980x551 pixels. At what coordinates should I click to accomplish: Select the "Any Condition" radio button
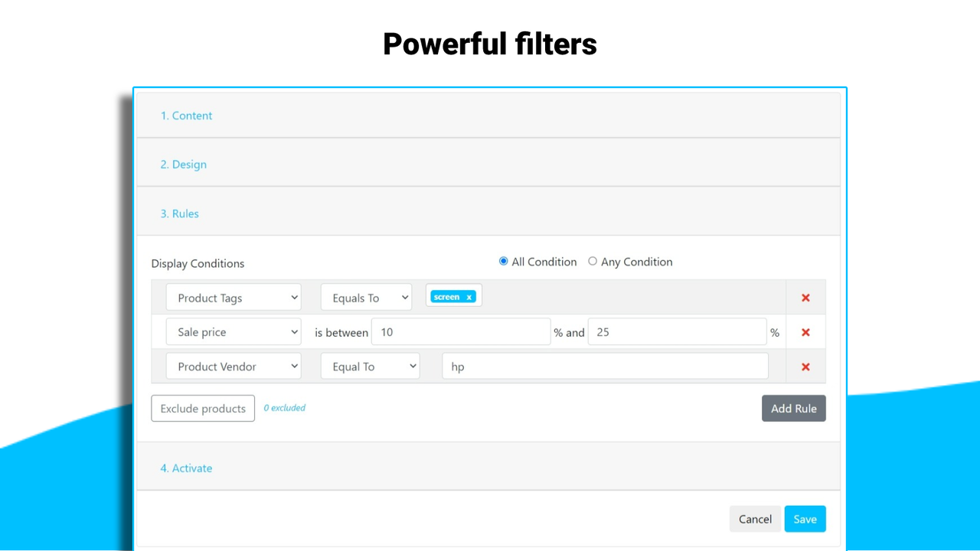[593, 261]
